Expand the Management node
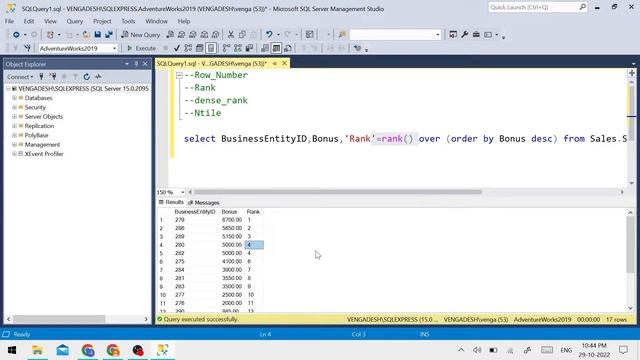 point(14,144)
